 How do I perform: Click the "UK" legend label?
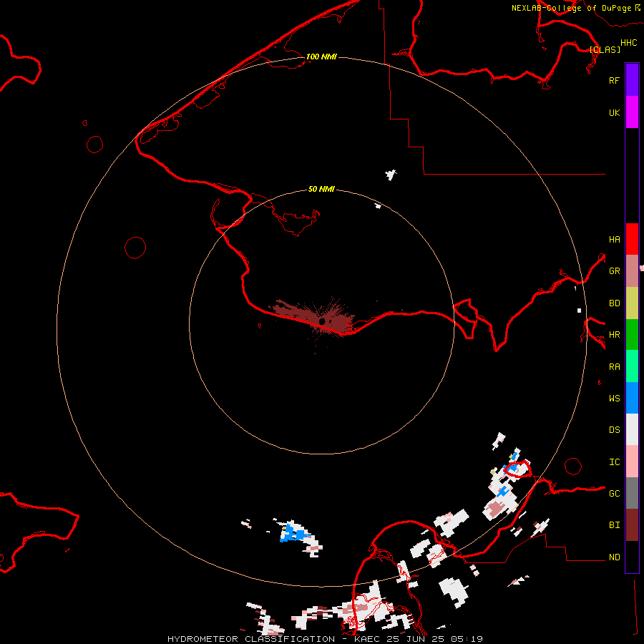coord(614,112)
